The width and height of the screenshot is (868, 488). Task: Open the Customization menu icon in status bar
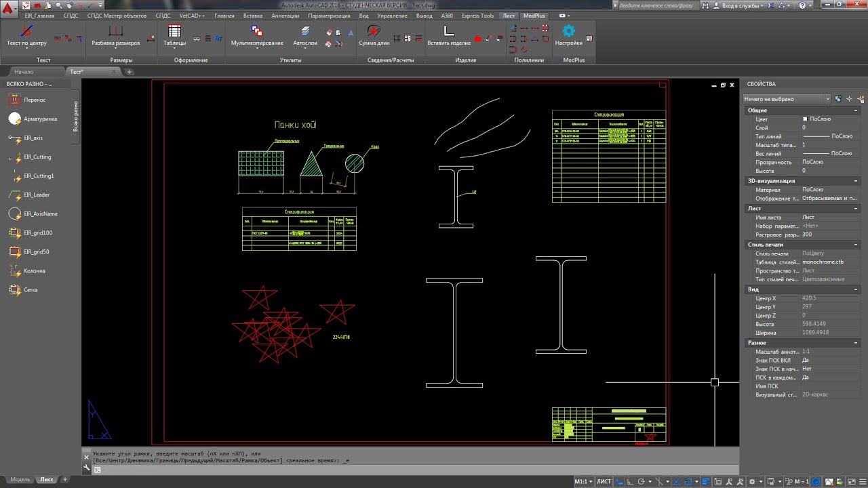pyautogui.click(x=861, y=481)
